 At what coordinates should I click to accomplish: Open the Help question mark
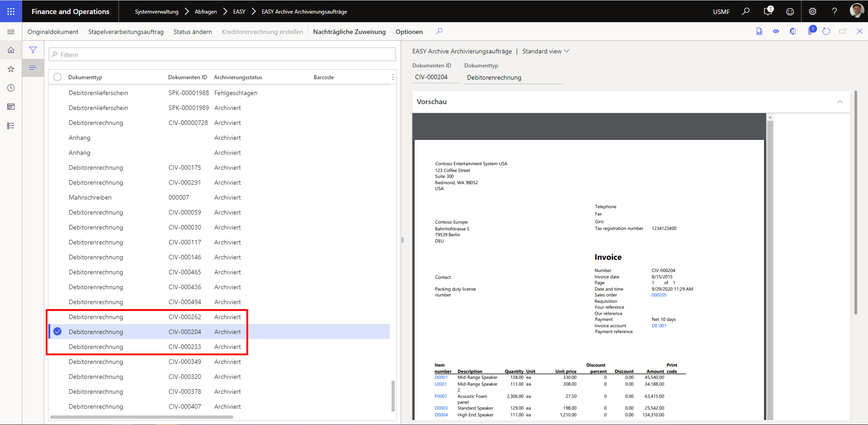835,11
